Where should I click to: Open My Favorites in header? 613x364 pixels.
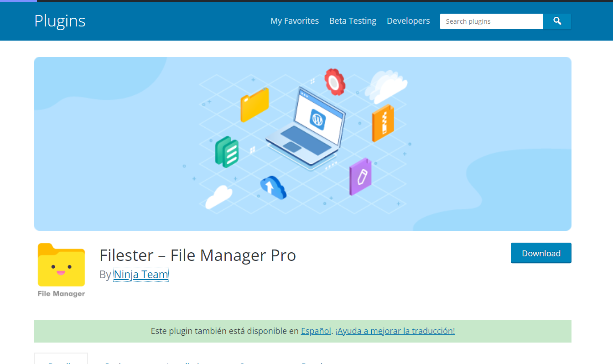[295, 21]
